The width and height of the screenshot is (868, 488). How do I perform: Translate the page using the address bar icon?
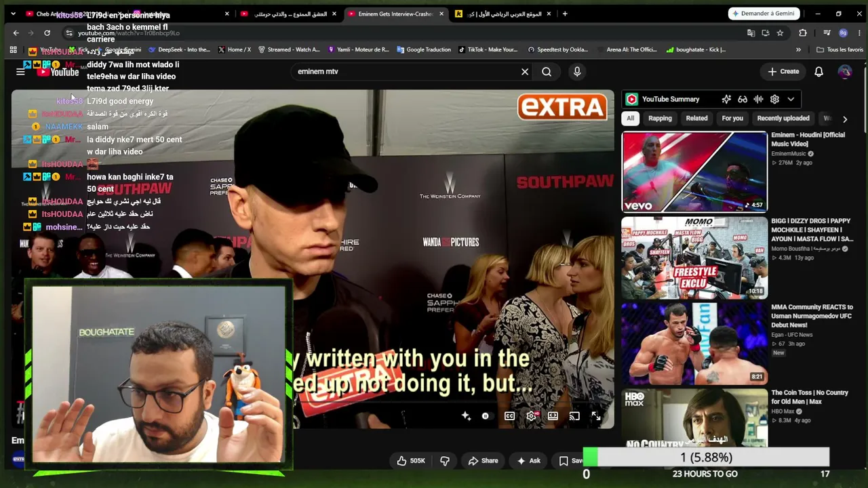(751, 33)
